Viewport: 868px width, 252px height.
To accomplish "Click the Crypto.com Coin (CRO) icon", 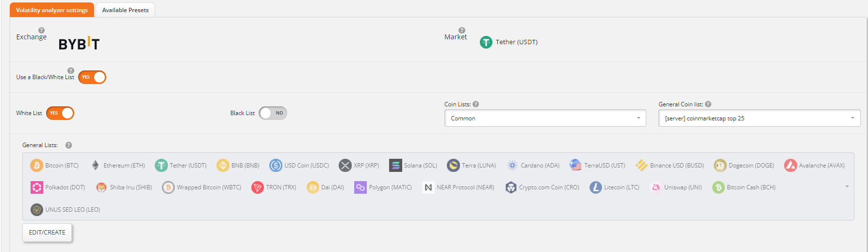I will coord(511,187).
